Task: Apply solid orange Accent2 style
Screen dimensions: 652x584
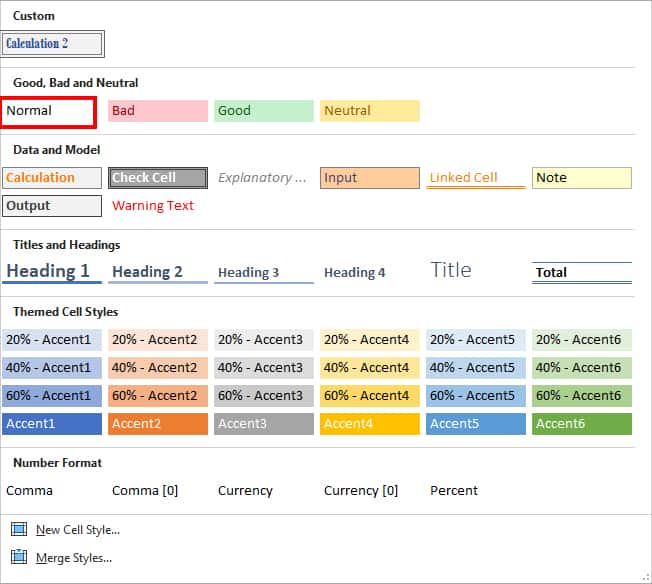Action: click(158, 424)
